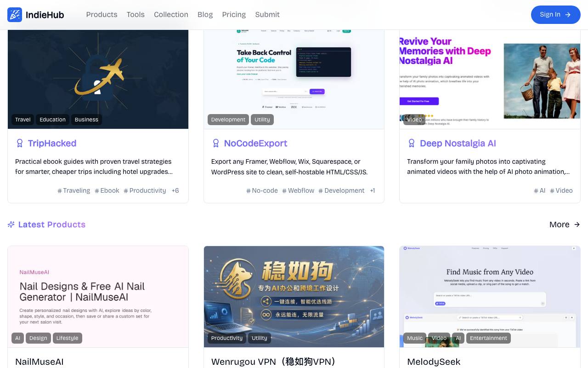Screen dimensions: 588x368
Task: Go to the Collection page
Action: (x=171, y=15)
